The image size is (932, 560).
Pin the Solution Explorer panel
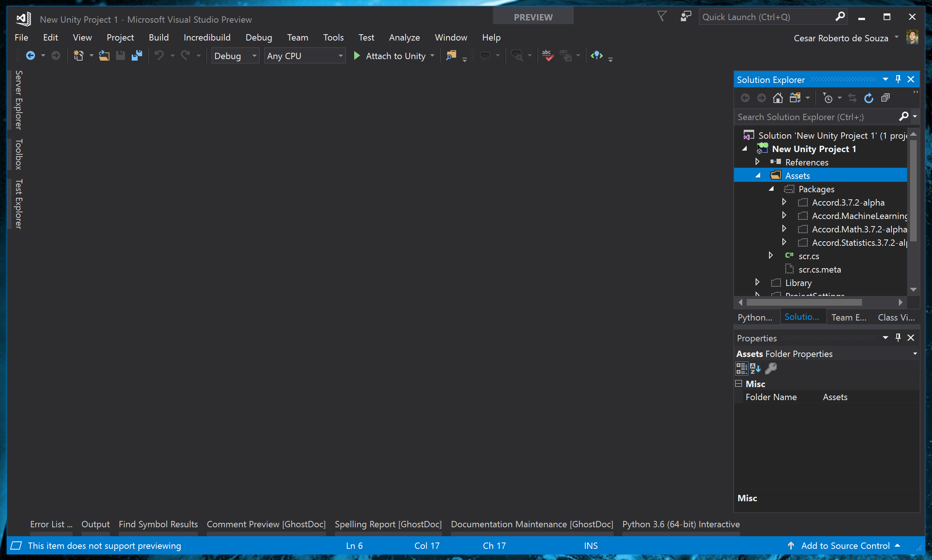point(898,79)
